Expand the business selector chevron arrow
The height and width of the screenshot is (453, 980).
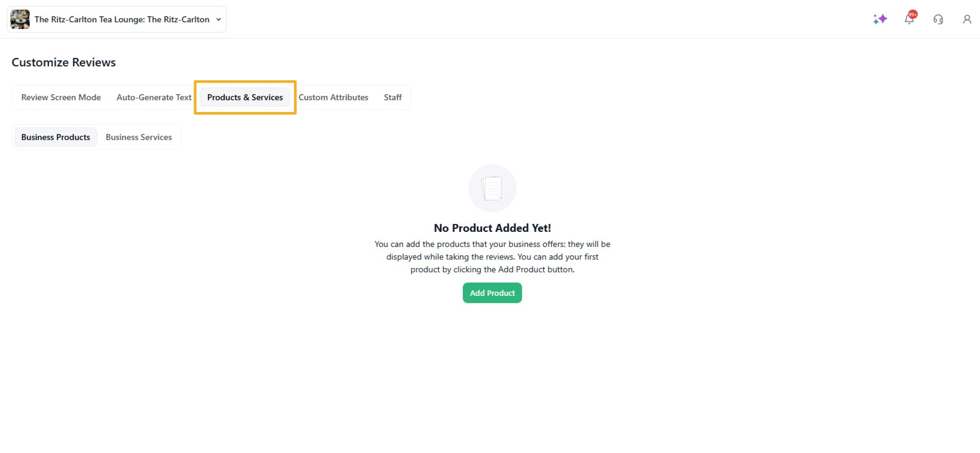click(219, 19)
